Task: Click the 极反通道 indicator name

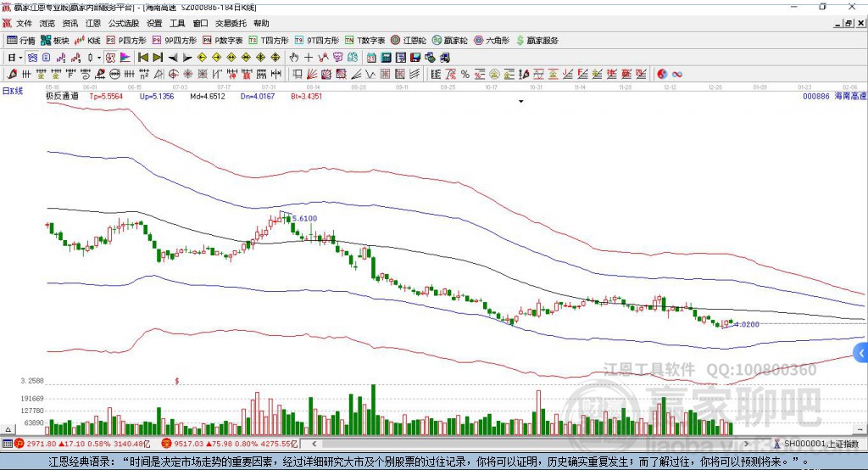Action: (62, 96)
